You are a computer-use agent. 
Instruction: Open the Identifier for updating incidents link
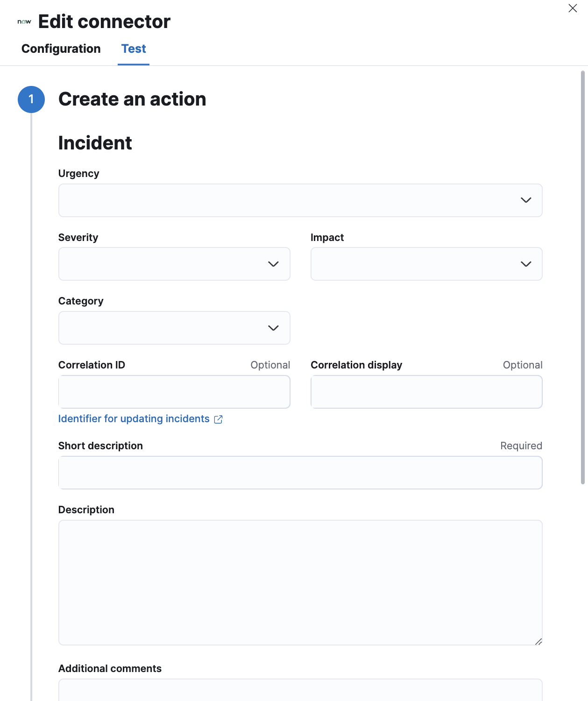click(x=134, y=419)
